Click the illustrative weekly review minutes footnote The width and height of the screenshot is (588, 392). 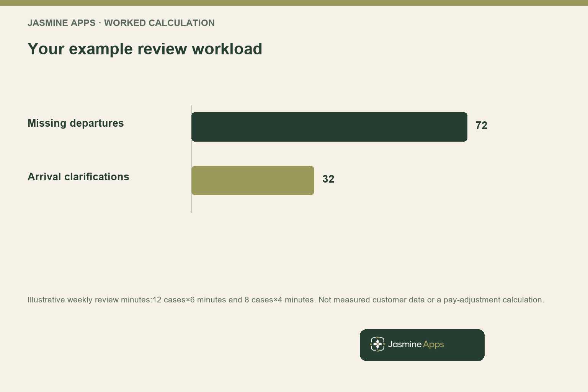pyautogui.click(x=286, y=300)
